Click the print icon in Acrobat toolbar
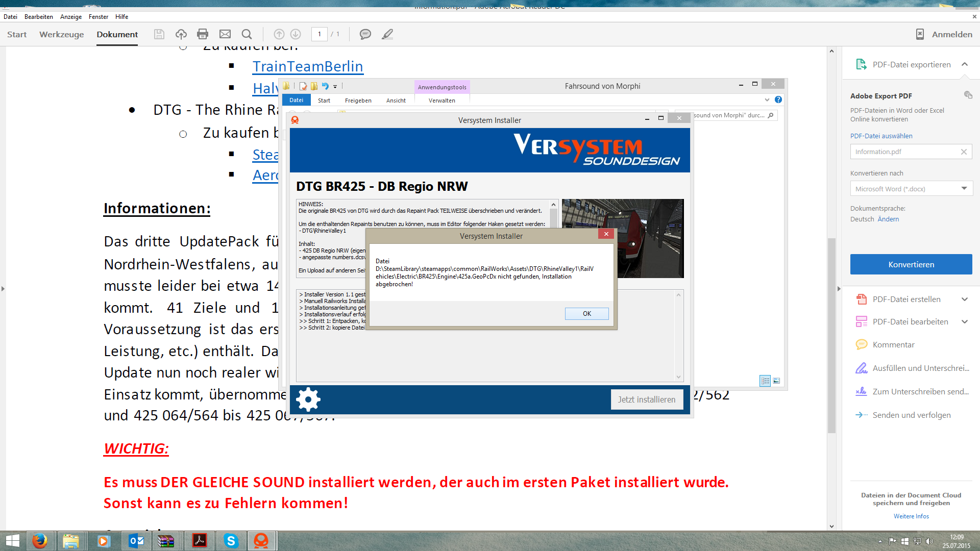 203,34
